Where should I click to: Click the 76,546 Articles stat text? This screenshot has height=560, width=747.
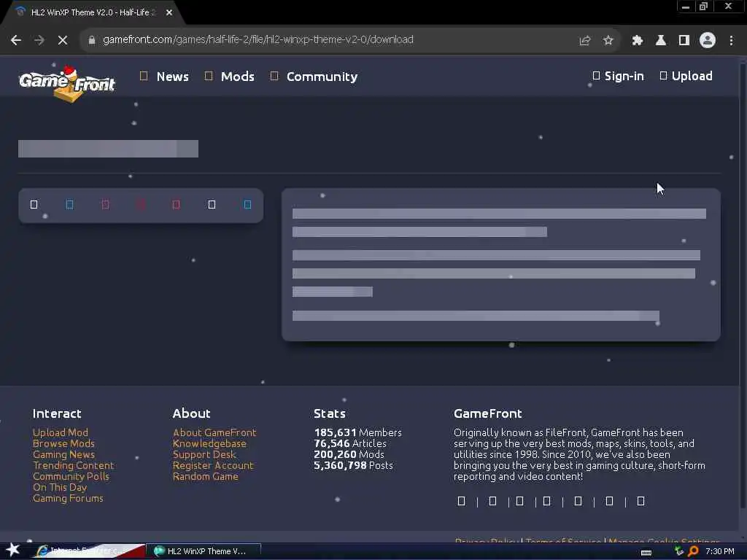[x=350, y=443]
